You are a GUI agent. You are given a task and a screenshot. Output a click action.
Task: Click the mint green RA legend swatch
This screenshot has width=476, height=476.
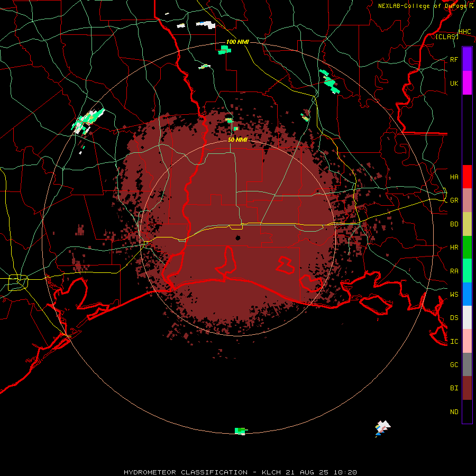467,271
